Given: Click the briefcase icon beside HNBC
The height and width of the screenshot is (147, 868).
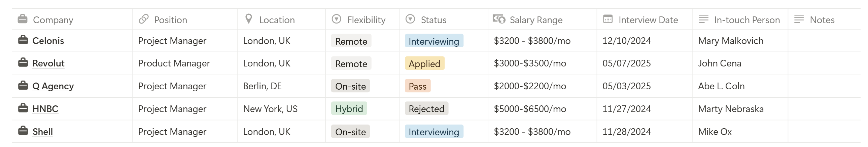Looking at the screenshot, I should [x=23, y=108].
